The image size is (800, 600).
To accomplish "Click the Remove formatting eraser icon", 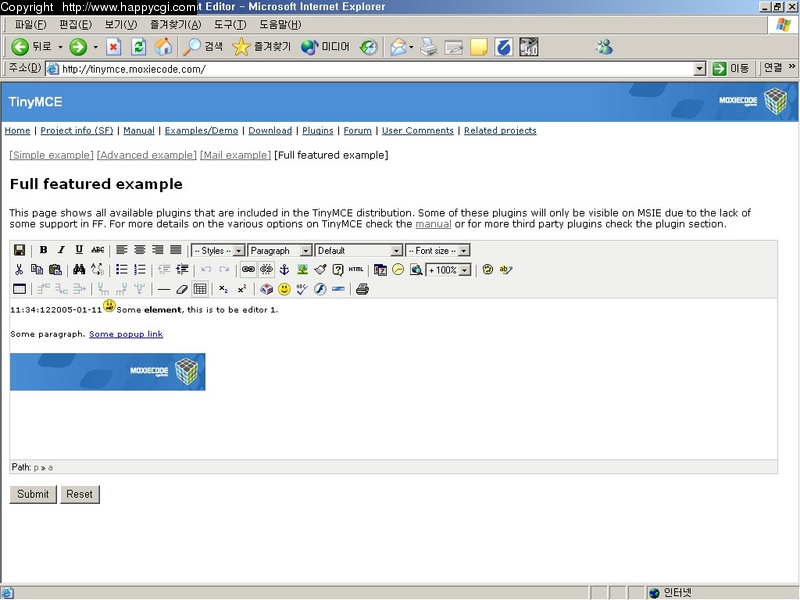I will (182, 289).
